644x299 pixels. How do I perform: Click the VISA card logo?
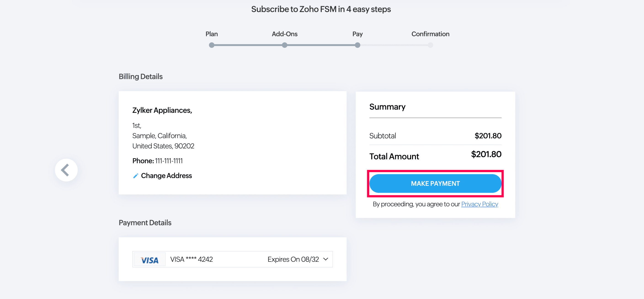(149, 260)
